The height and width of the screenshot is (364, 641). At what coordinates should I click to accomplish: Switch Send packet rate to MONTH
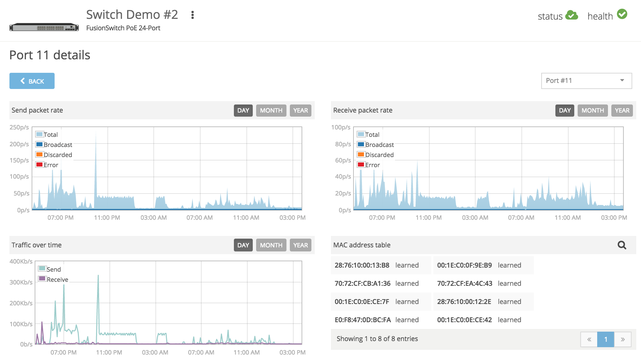[x=271, y=111]
